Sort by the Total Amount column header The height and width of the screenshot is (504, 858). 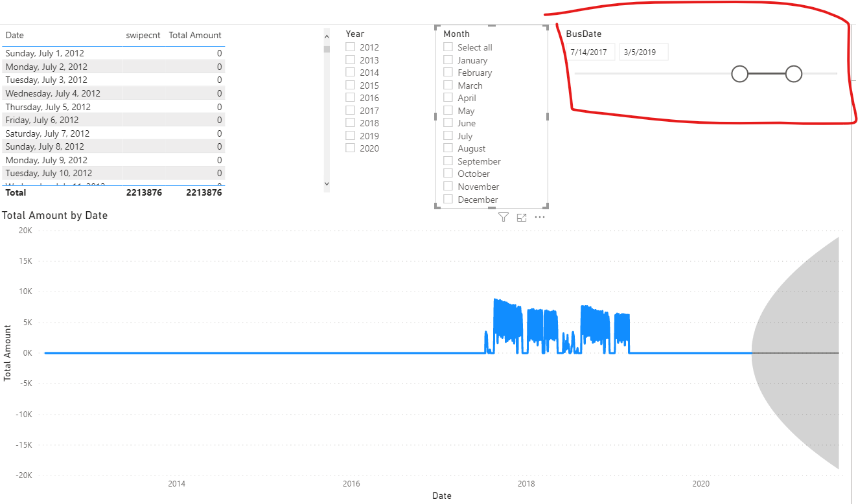195,36
